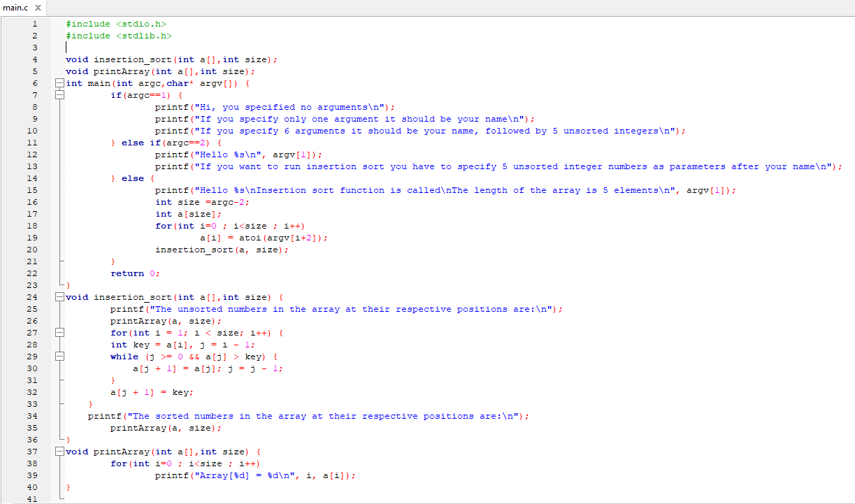Image resolution: width=855 pixels, height=504 pixels.
Task: Click line number 1 in the margin
Action: [34, 24]
